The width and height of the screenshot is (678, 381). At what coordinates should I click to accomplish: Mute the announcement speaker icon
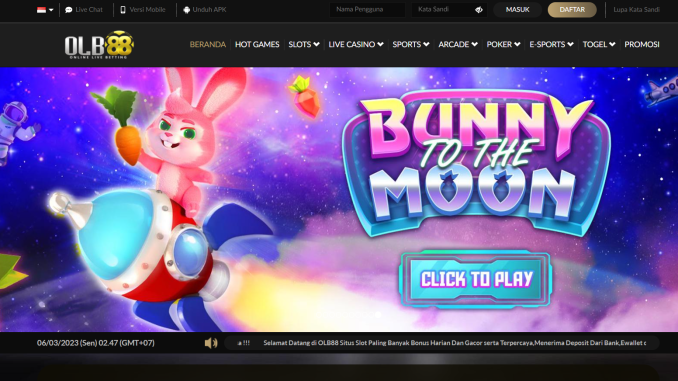tap(211, 343)
